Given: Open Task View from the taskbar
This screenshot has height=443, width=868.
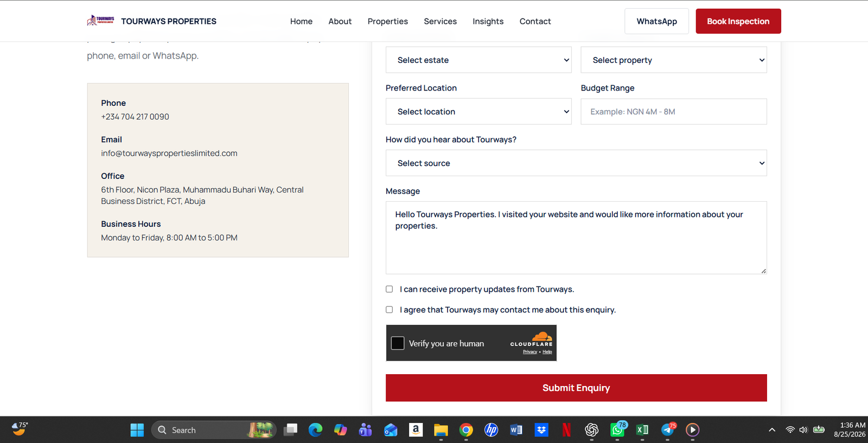Looking at the screenshot, I should [291, 430].
